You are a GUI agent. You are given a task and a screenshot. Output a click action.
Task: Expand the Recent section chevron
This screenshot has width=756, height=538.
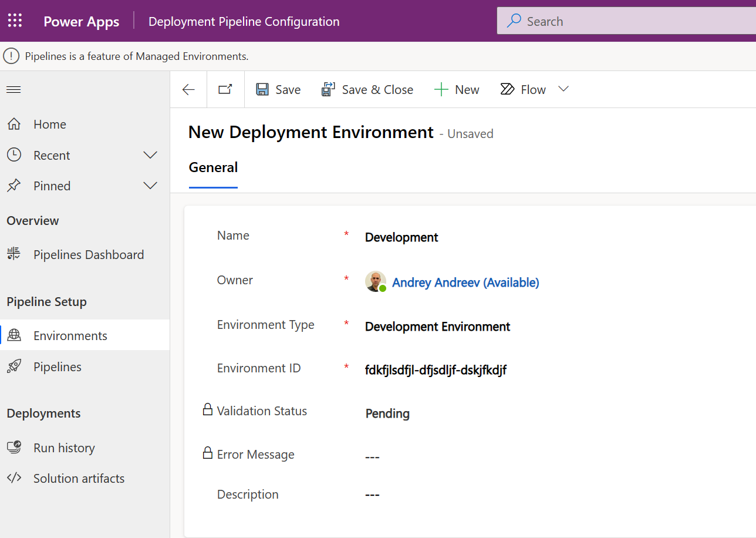click(x=150, y=155)
